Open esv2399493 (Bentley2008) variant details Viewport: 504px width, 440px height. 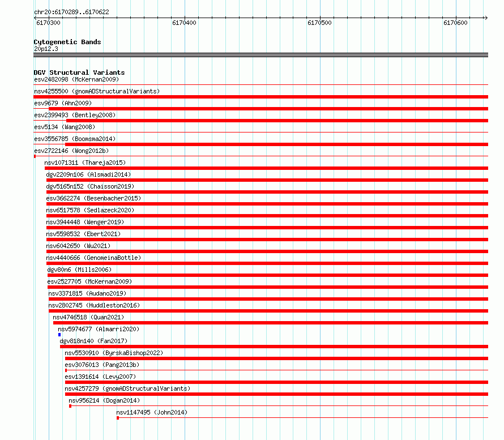75,115
